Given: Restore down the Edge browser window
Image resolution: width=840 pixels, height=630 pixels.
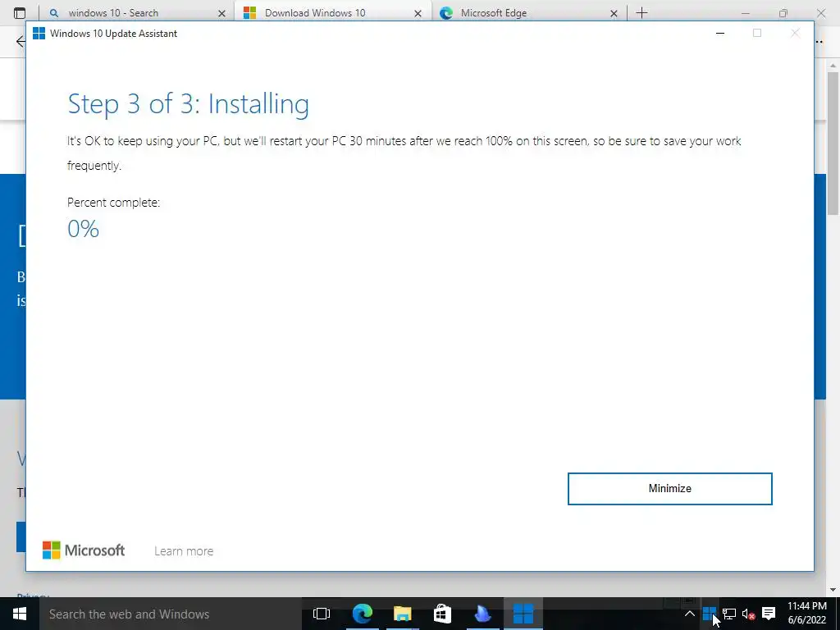Looking at the screenshot, I should point(783,13).
